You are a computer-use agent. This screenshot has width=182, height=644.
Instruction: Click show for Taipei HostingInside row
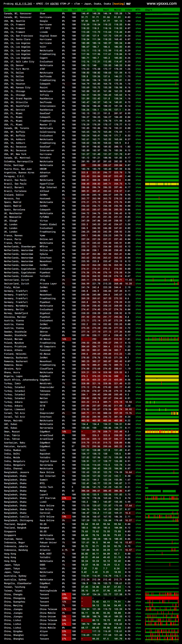coord(138,591)
